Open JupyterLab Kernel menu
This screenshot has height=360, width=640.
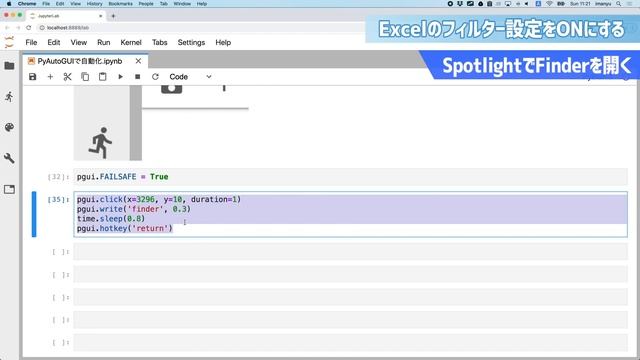(x=131, y=42)
